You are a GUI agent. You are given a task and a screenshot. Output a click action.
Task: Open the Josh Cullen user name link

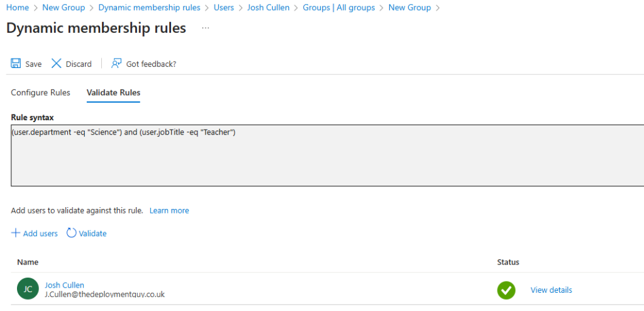pyautogui.click(x=64, y=285)
